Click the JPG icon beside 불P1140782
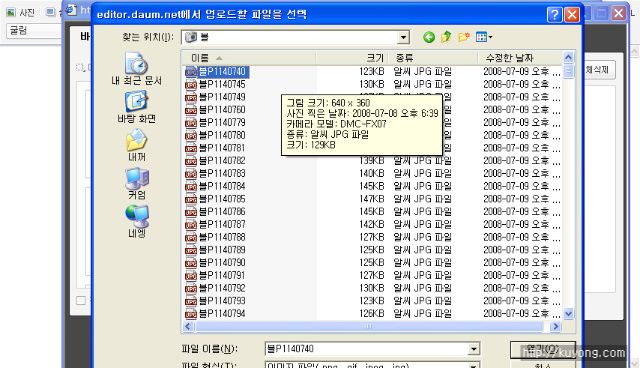This screenshot has height=368, width=640. coord(191,161)
